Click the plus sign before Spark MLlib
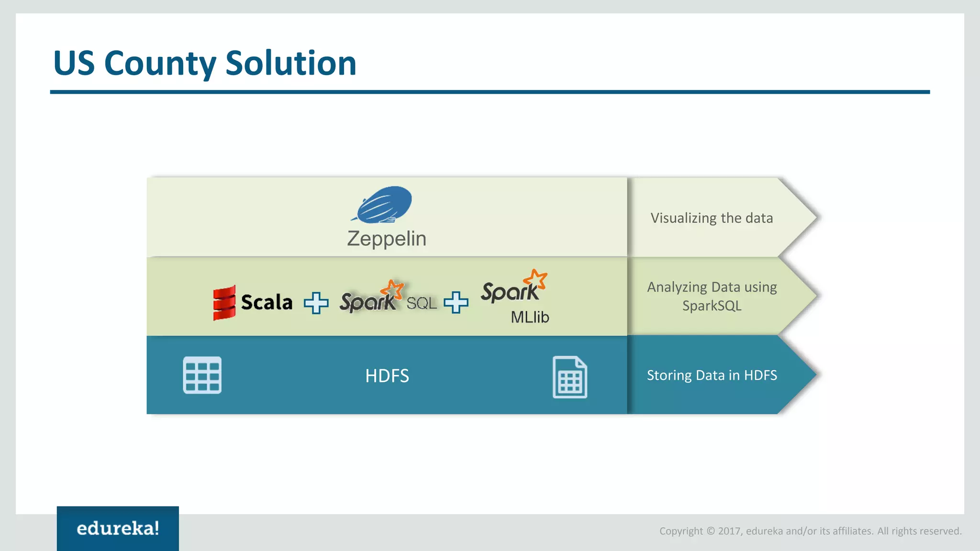This screenshot has height=551, width=980. [456, 302]
